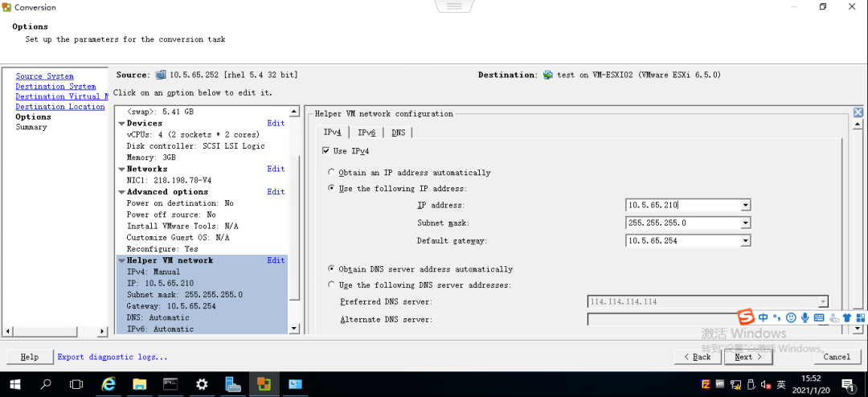Click Export diagnostic logs link
This screenshot has height=397, width=868.
tap(113, 357)
